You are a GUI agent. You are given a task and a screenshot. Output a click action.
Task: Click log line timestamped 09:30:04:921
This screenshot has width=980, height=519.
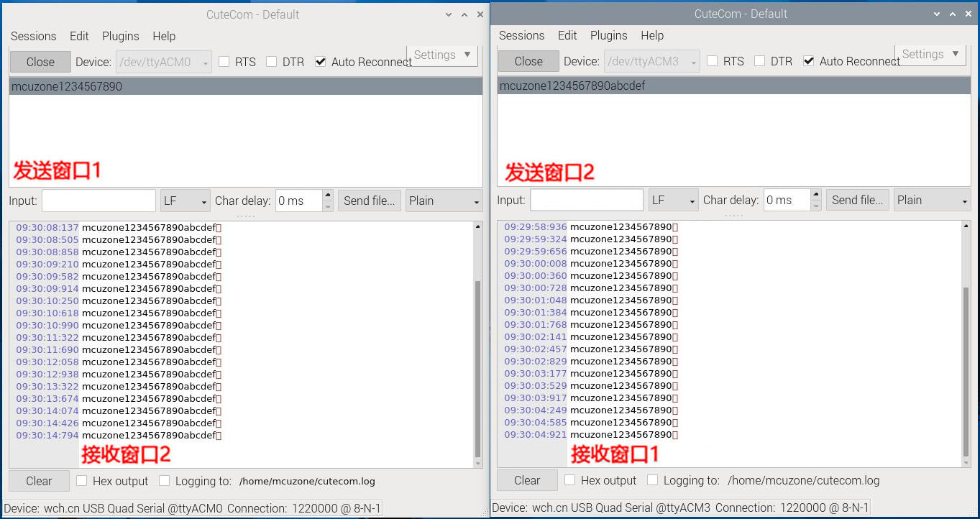pos(591,435)
